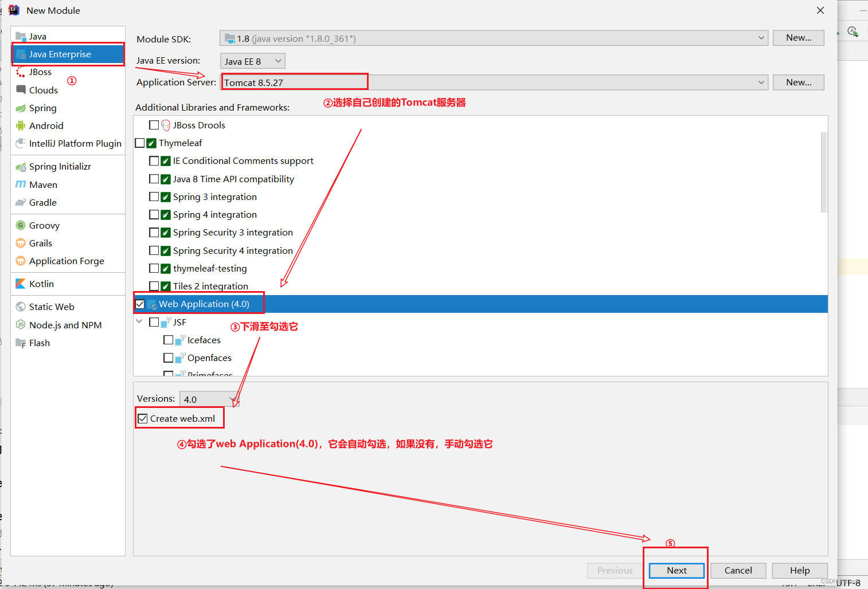Enable JBoss Drools checkbox
868x589 pixels.
pyautogui.click(x=154, y=125)
